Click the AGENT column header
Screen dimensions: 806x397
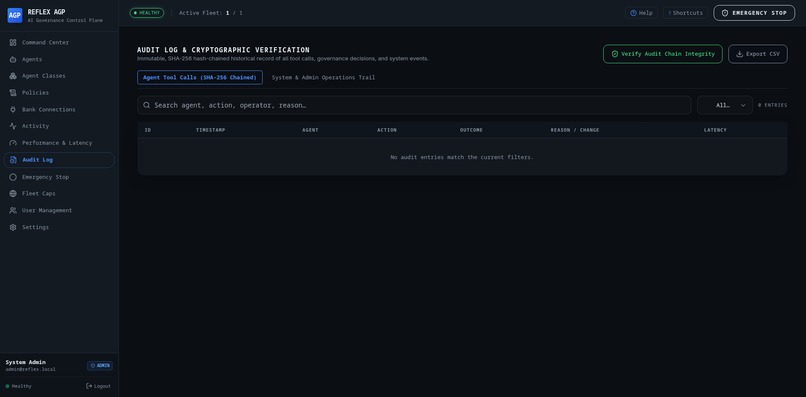tap(310, 130)
